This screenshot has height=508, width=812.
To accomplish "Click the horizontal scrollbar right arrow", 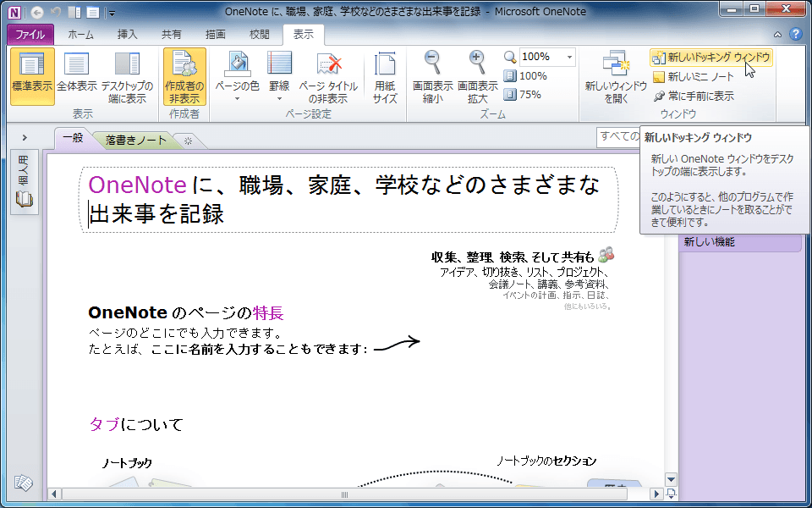I will [x=656, y=494].
